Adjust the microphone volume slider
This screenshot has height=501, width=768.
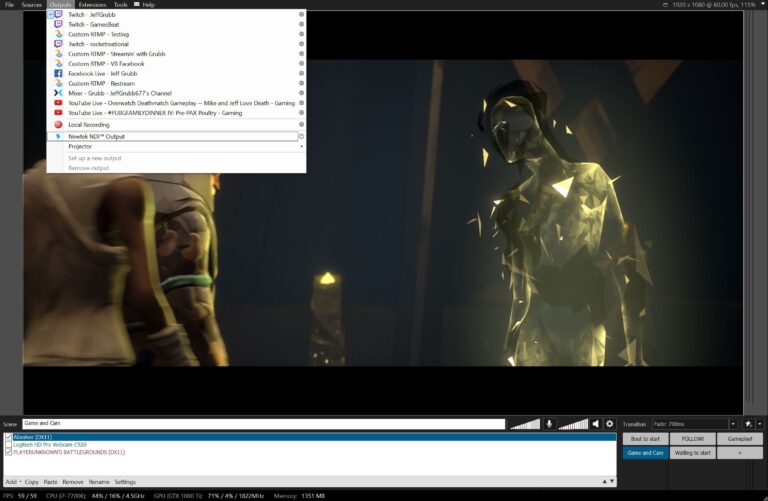[x=525, y=424]
